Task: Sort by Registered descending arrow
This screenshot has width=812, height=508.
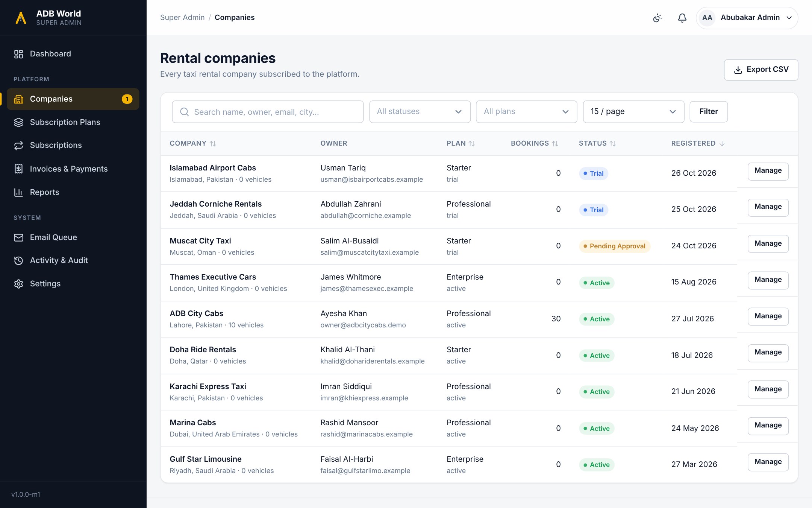Action: click(722, 143)
